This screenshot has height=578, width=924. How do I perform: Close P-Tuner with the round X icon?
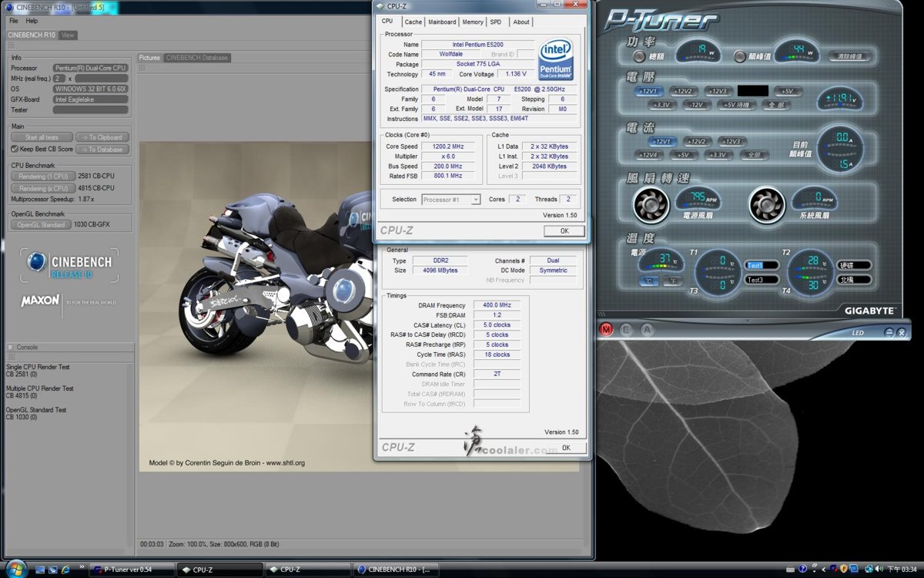(902, 332)
